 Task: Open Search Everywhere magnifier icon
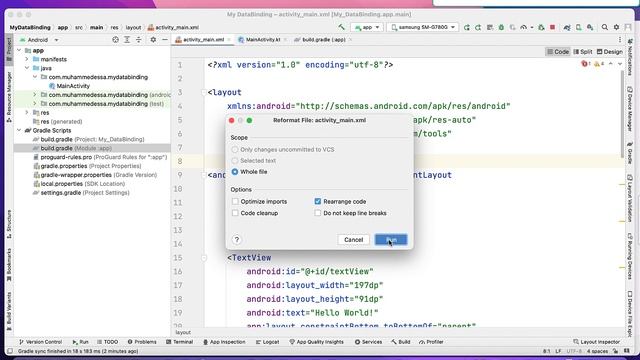(x=604, y=27)
